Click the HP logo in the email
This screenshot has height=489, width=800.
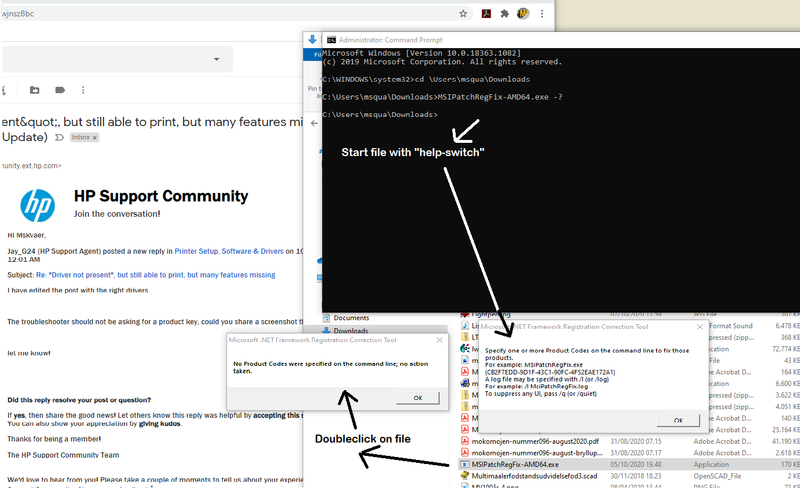(42, 206)
